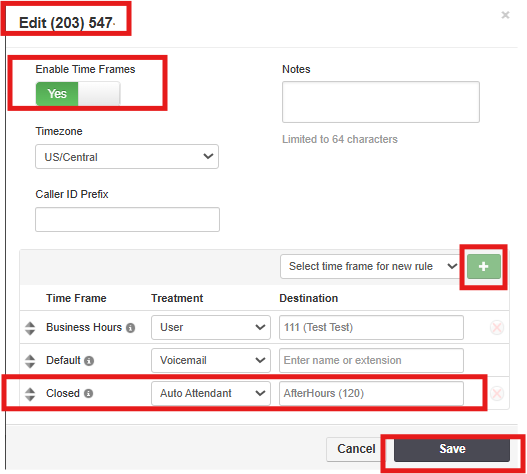Delete the Closed rule
Viewport: 527px width, 474px height.
pos(497,393)
